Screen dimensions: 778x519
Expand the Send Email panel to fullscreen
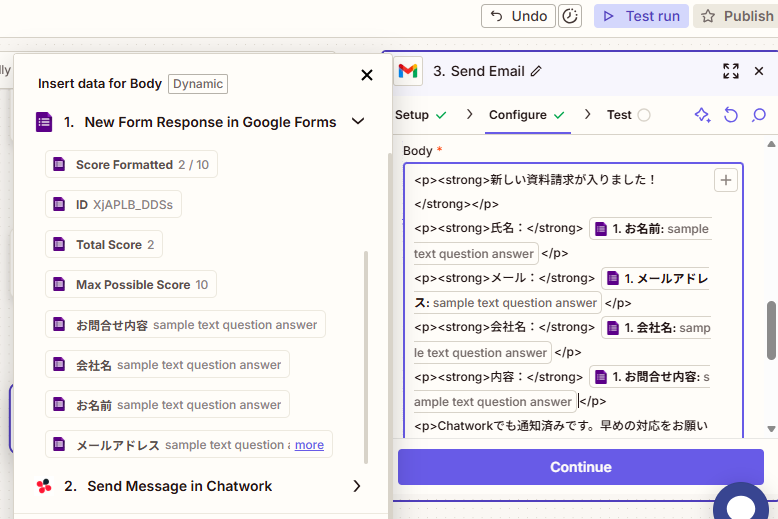pyautogui.click(x=731, y=71)
